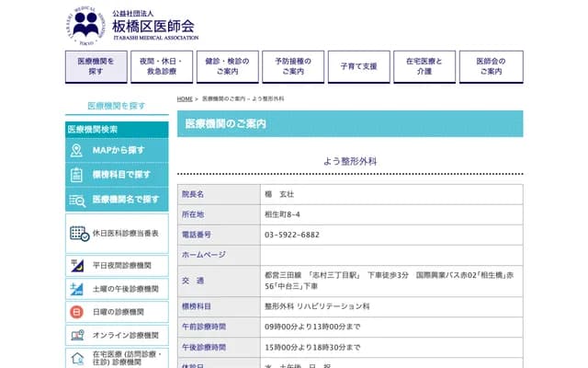Click the red 日 icon for Sunday clinics

78,312
